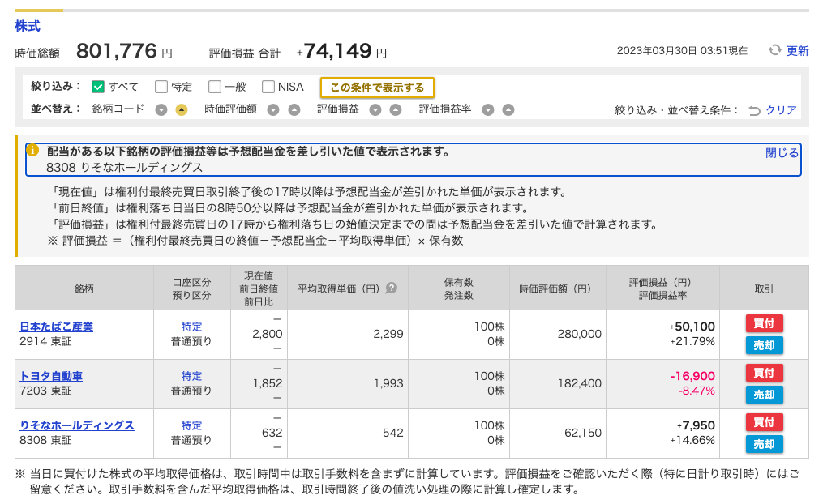Click 特定 account link for りそなホールディングス

click(191, 425)
